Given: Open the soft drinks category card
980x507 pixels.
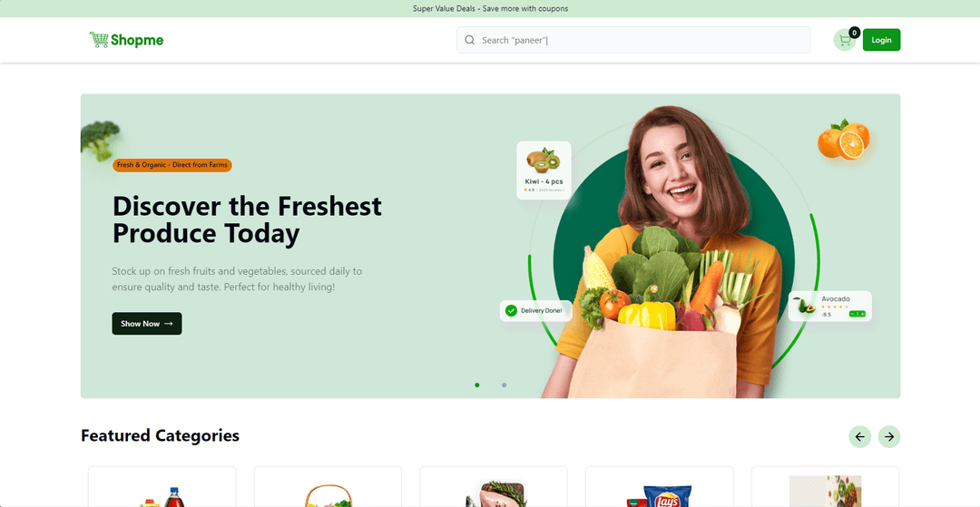Looking at the screenshot, I should [162, 487].
